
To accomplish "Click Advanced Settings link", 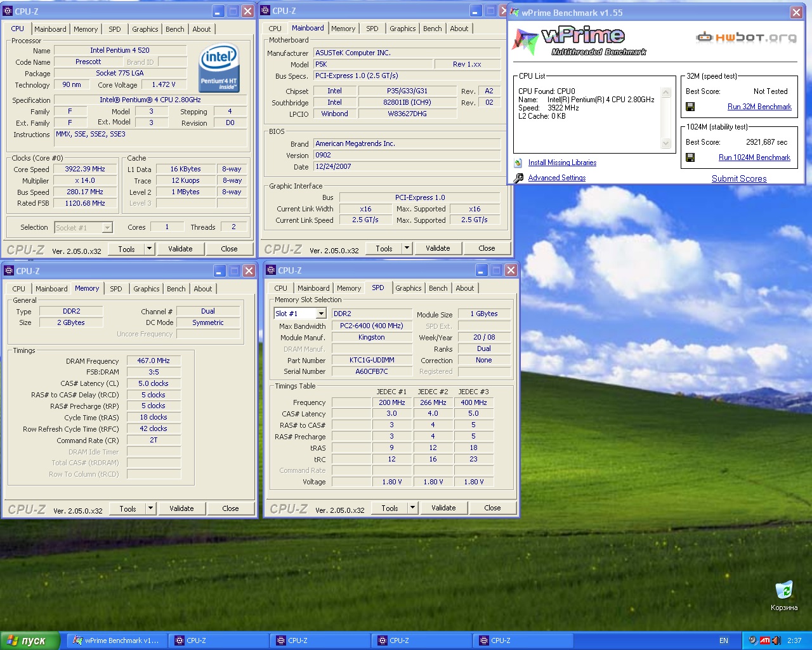I will click(x=557, y=178).
